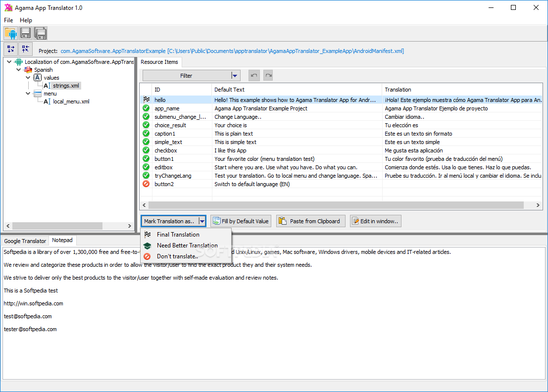Viewport: 548px width, 392px height.
Task: Click the horizontal scrollbar of resource table
Action: (336, 205)
